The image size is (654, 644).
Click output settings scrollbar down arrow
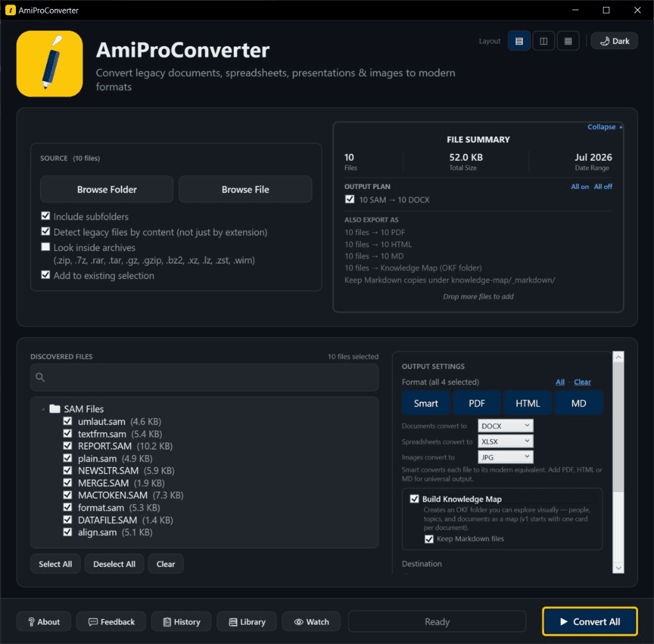coord(618,567)
